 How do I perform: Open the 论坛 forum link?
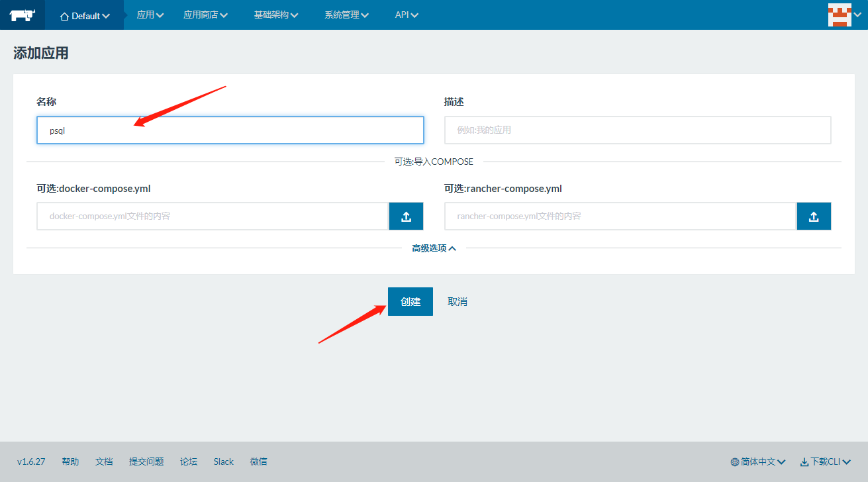[x=189, y=461]
